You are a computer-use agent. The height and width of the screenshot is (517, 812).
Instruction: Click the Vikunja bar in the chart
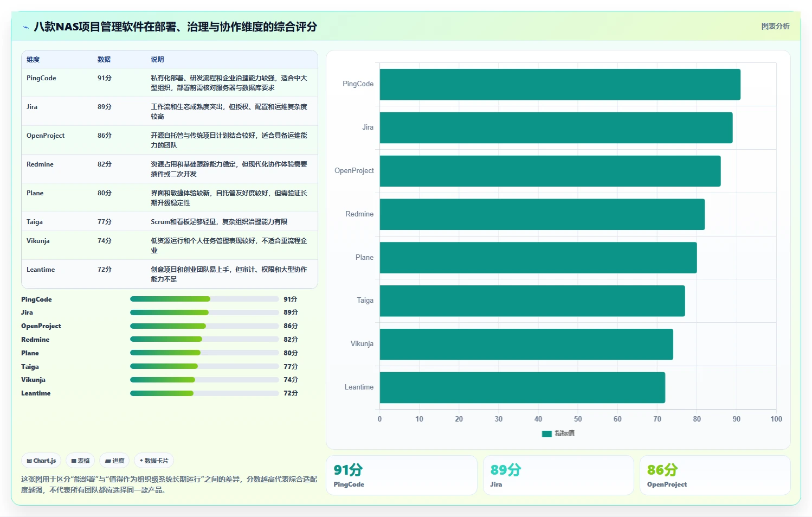pyautogui.click(x=526, y=344)
